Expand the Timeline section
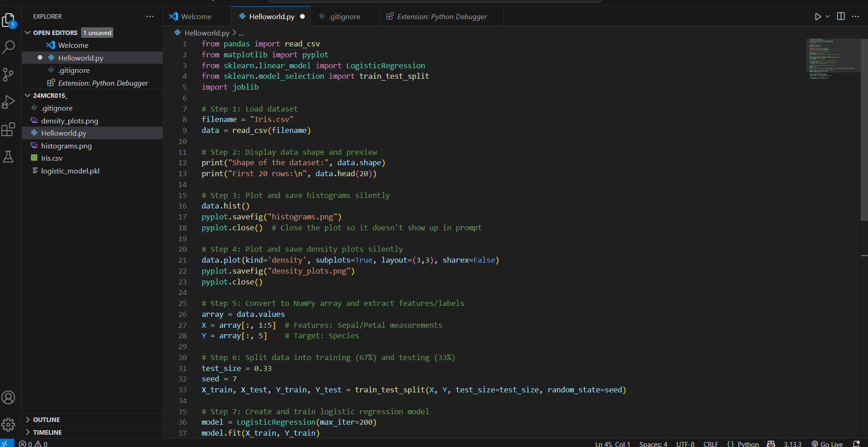 (92, 432)
